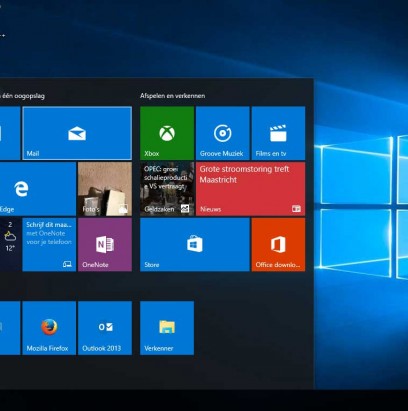Launch the purple OneNote tile

(x=105, y=245)
